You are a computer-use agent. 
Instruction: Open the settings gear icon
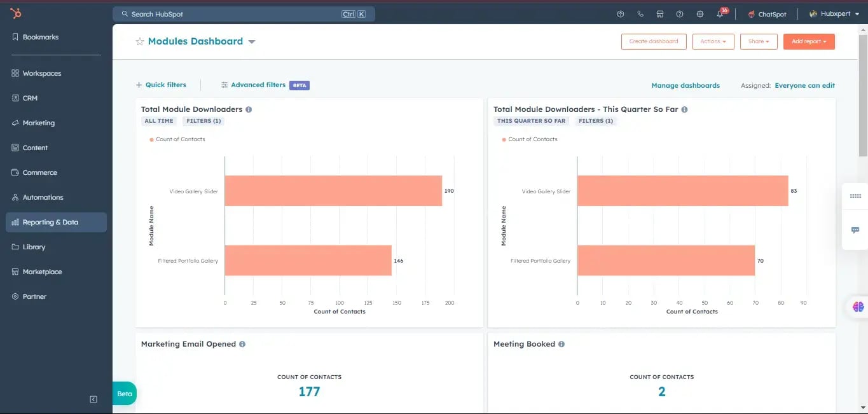click(x=700, y=14)
